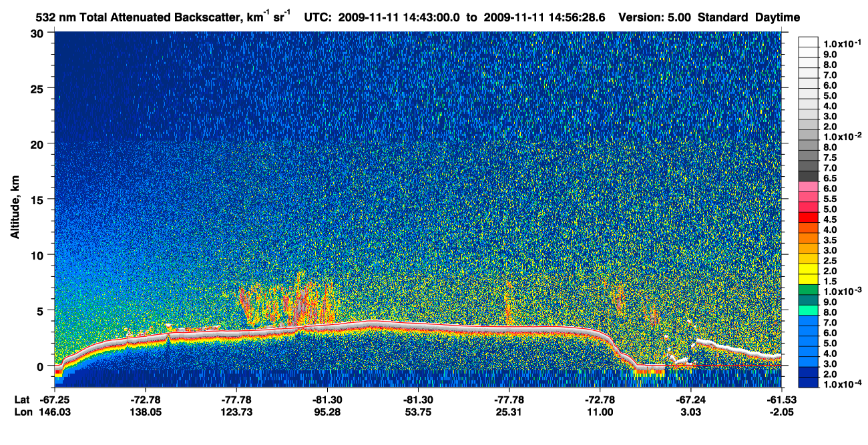Click colorbar label '2.5'

point(830,260)
